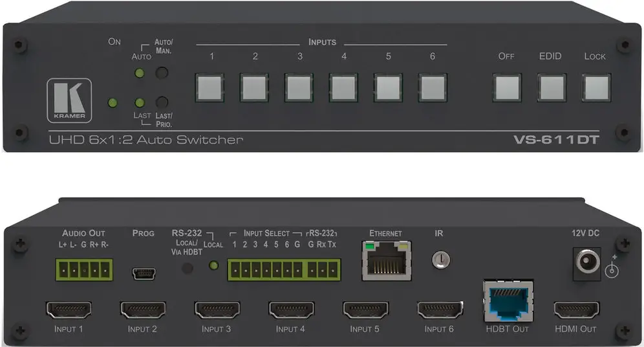Click the IR sensor jack
Screen dimensions: 644x347
(441, 260)
